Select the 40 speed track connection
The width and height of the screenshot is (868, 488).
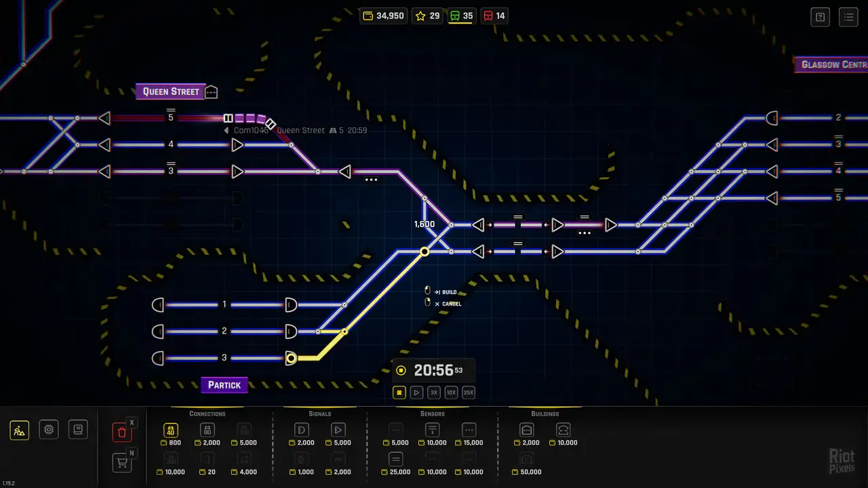click(x=171, y=430)
